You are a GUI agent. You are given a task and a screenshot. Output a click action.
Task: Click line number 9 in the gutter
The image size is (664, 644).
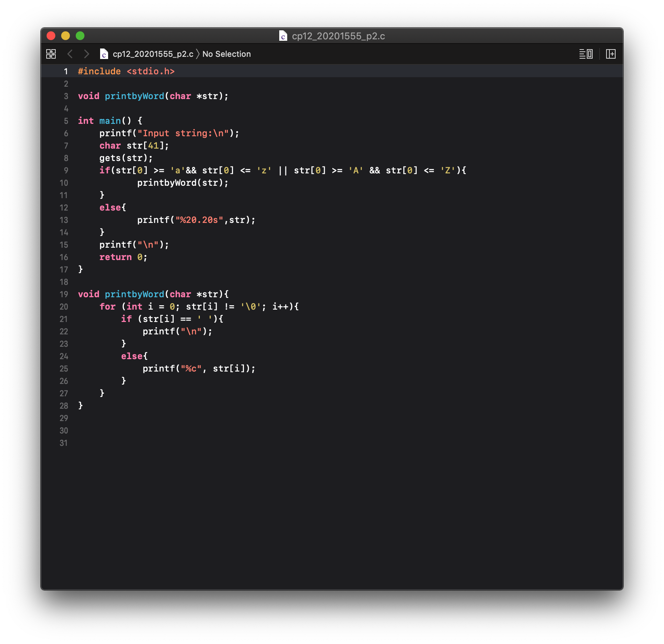(x=66, y=170)
